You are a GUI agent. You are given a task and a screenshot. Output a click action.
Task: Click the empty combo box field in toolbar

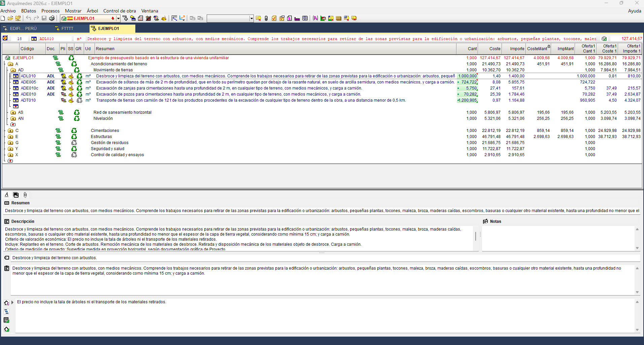tap(228, 19)
